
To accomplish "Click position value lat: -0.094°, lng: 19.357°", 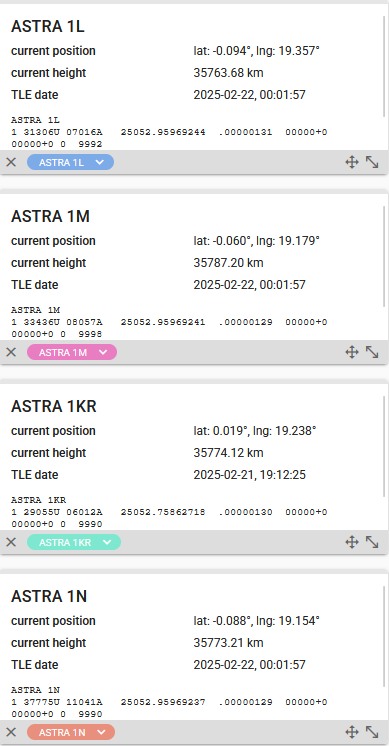I will [x=256, y=51].
